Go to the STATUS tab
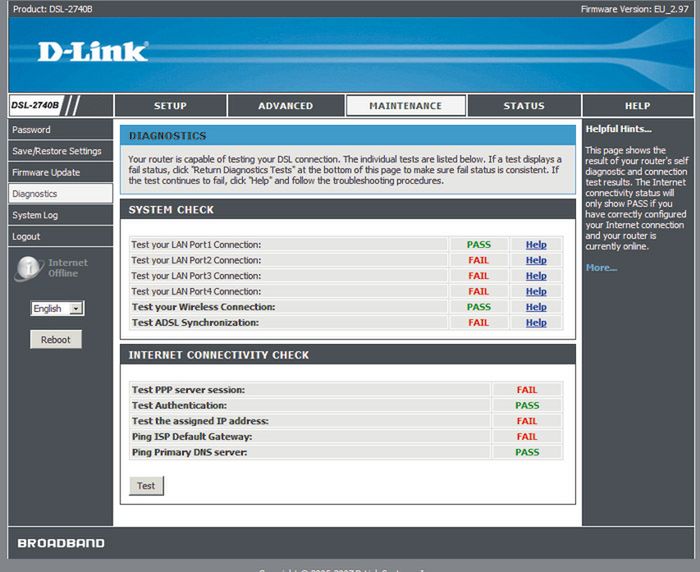The width and height of the screenshot is (700, 572). click(524, 106)
